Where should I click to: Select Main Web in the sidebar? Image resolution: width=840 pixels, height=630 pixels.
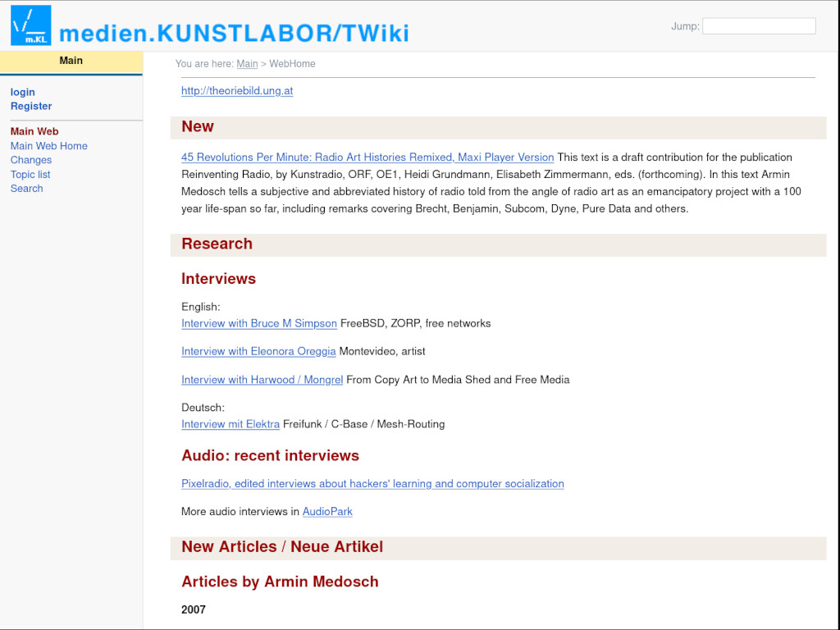[34, 131]
